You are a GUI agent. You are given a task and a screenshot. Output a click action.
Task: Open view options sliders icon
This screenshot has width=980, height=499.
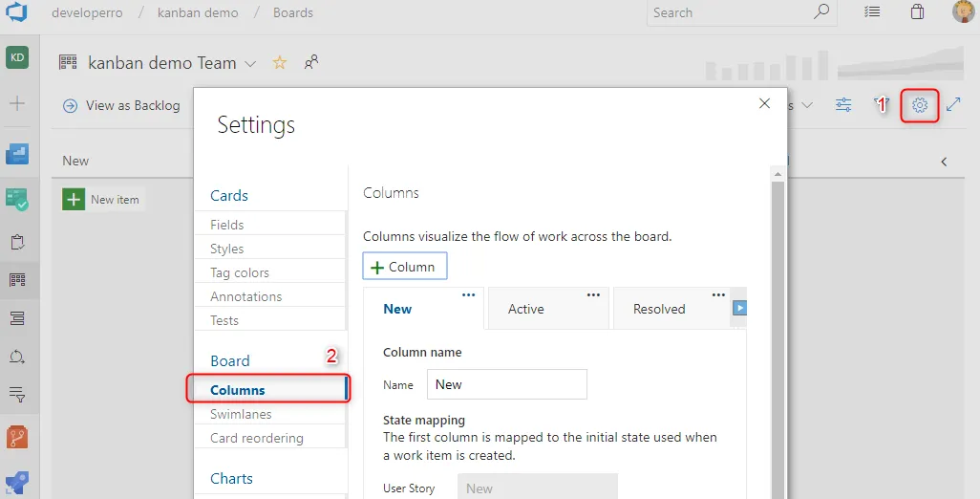843,105
